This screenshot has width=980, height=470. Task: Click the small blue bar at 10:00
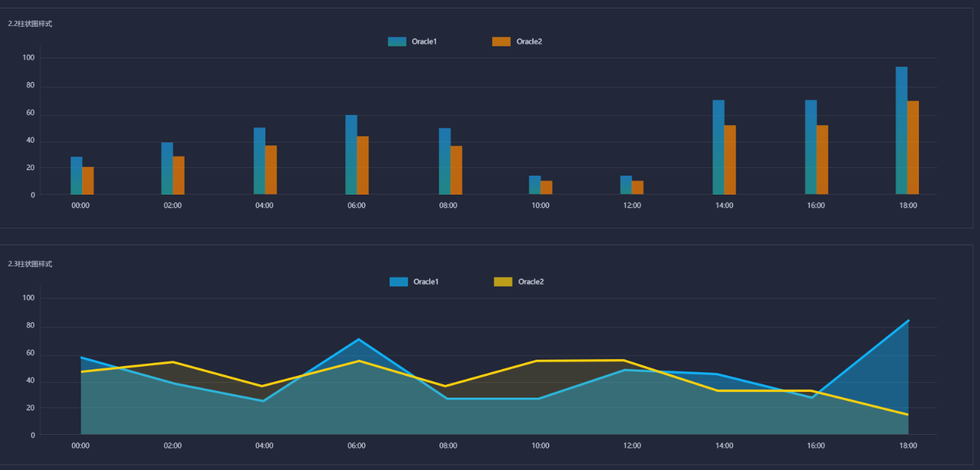pyautogui.click(x=535, y=185)
